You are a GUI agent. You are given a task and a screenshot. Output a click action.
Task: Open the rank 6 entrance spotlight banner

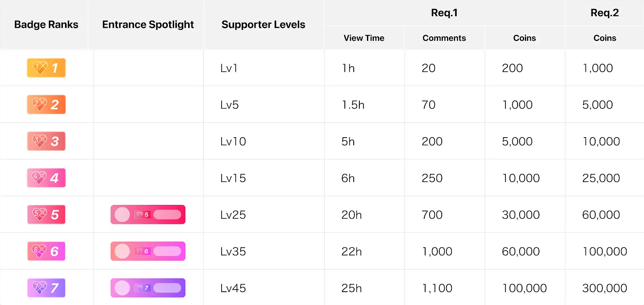148,251
